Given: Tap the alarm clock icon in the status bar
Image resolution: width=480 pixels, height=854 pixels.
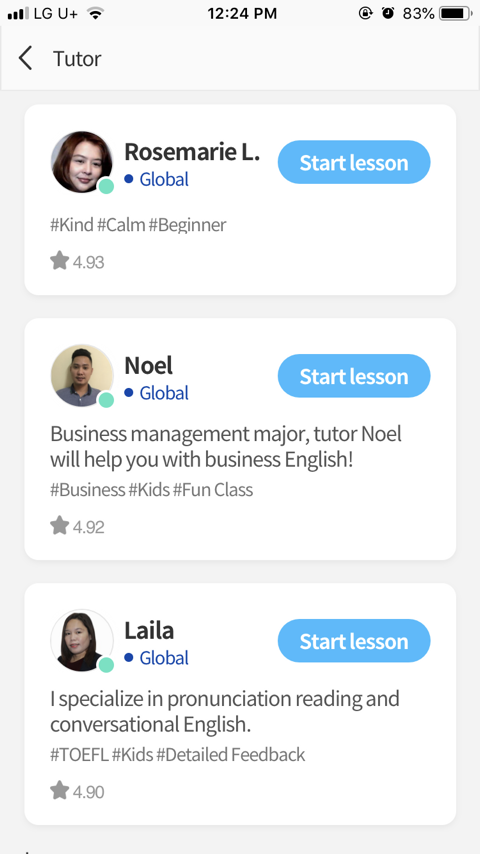Looking at the screenshot, I should point(388,14).
